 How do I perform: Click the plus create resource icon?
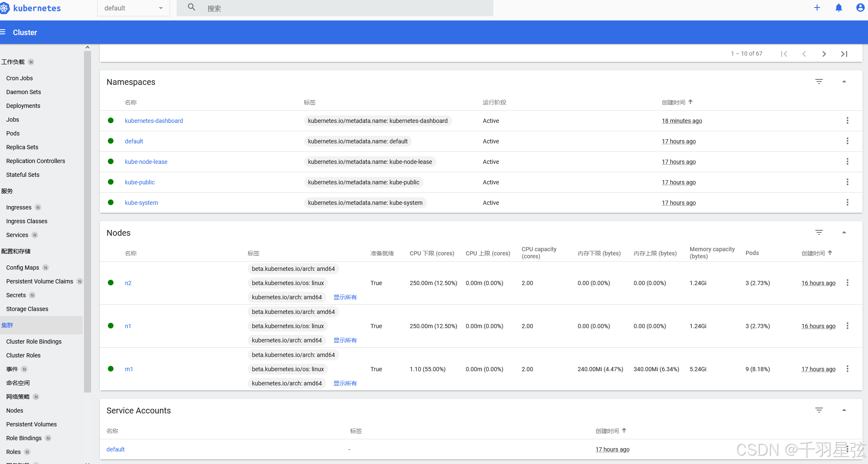(817, 8)
